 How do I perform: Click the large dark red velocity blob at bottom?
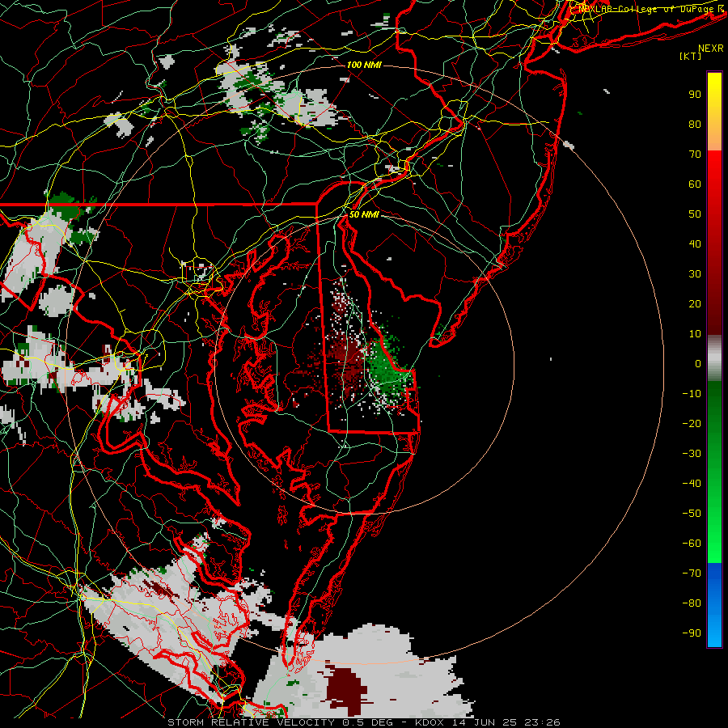coord(345,689)
